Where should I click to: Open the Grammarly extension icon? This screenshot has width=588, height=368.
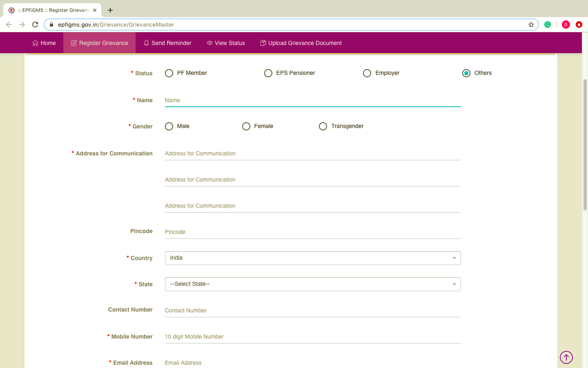click(x=548, y=25)
